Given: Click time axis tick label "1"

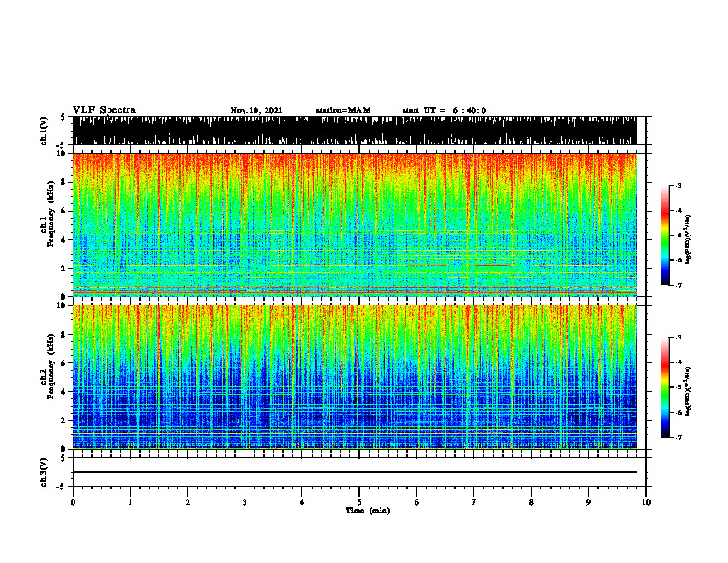Looking at the screenshot, I should point(130,502).
